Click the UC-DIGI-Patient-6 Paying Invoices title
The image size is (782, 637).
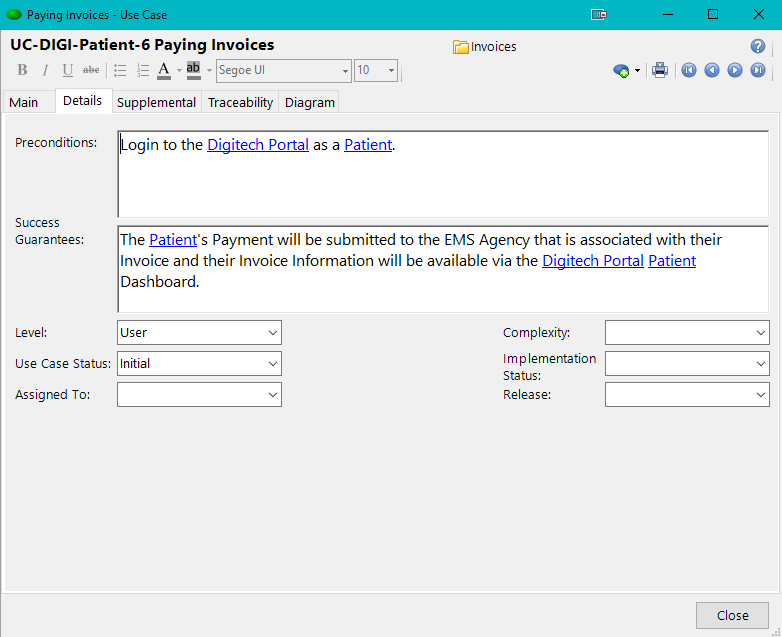tap(142, 45)
